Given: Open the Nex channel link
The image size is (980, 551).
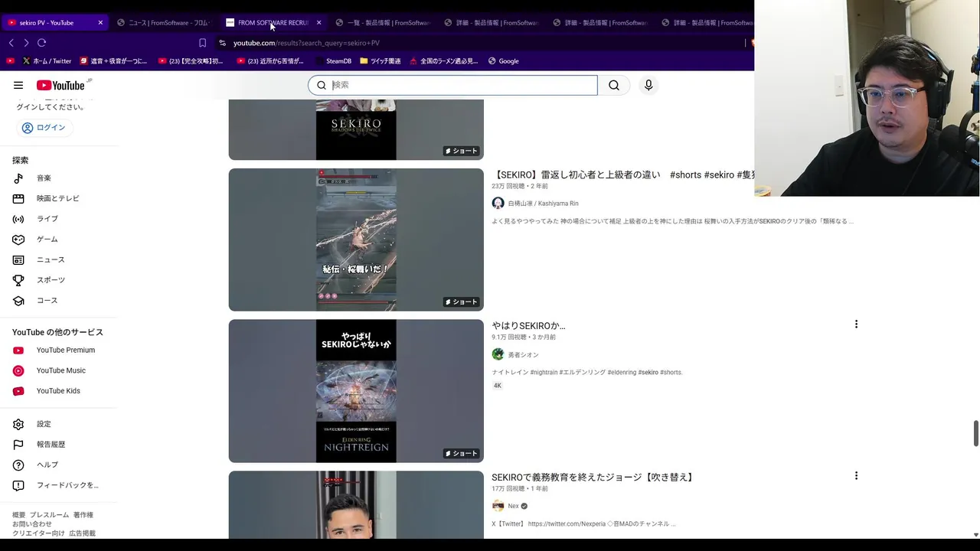Looking at the screenshot, I should pyautogui.click(x=513, y=506).
